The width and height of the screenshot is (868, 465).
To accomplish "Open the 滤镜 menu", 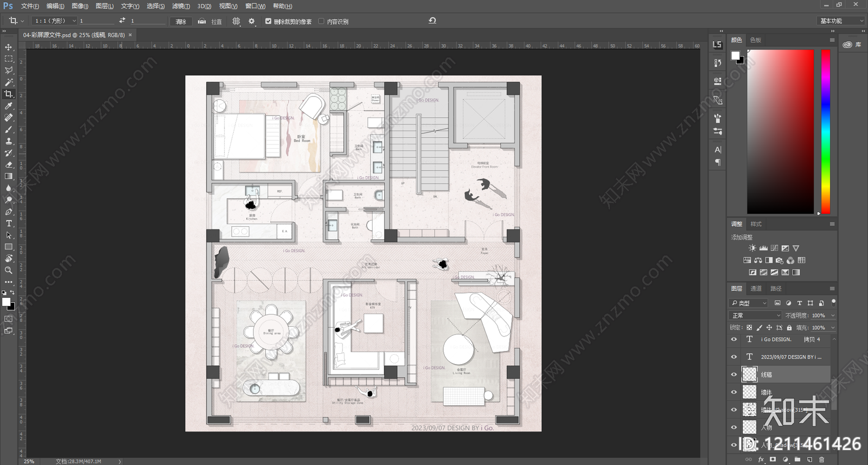I will click(181, 6).
